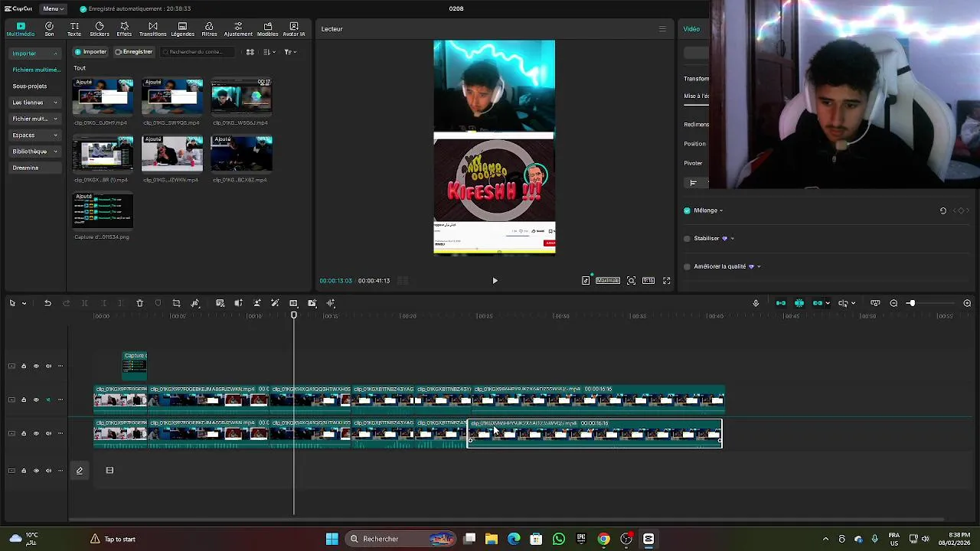
Task: Switch to the Transitions tab
Action: (153, 29)
